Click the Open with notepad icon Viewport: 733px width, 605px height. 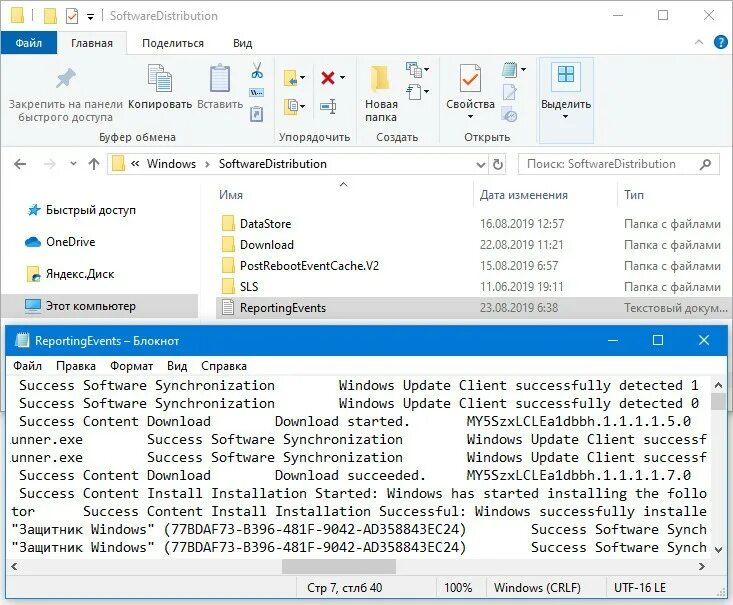510,70
